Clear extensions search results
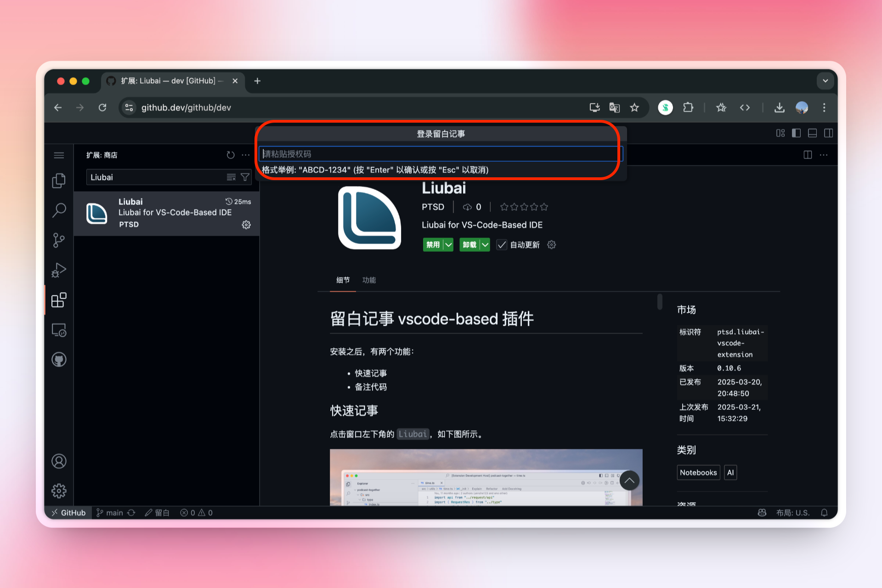The height and width of the screenshot is (588, 882). (x=231, y=177)
